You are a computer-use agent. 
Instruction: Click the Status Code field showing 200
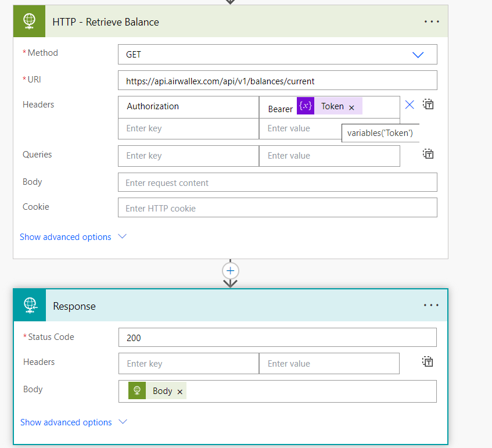point(277,338)
